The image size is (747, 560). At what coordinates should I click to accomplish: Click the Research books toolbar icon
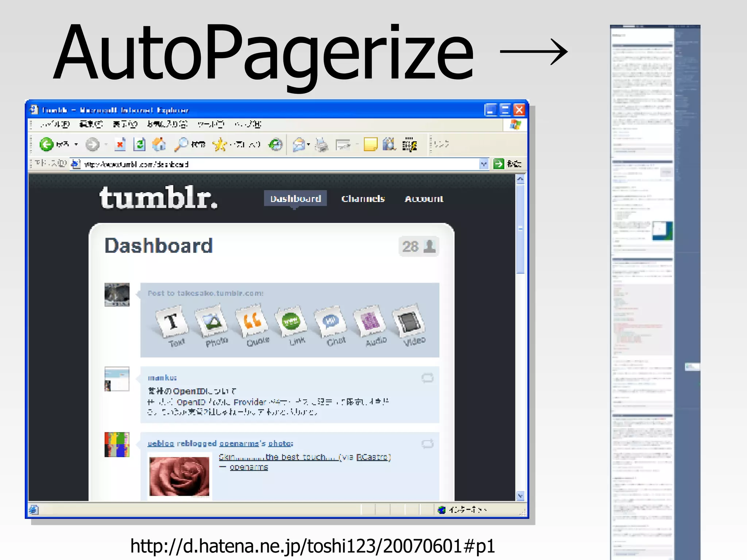[389, 145]
